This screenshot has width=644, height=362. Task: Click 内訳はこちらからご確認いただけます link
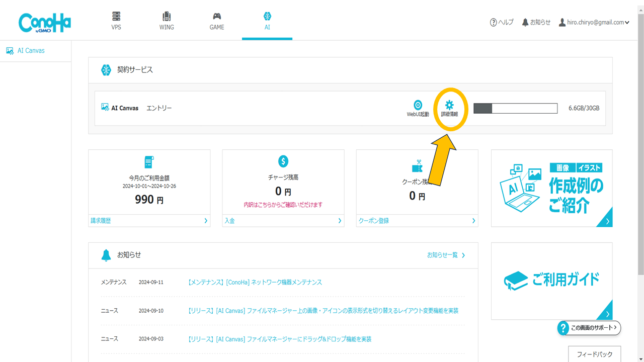pos(283,205)
